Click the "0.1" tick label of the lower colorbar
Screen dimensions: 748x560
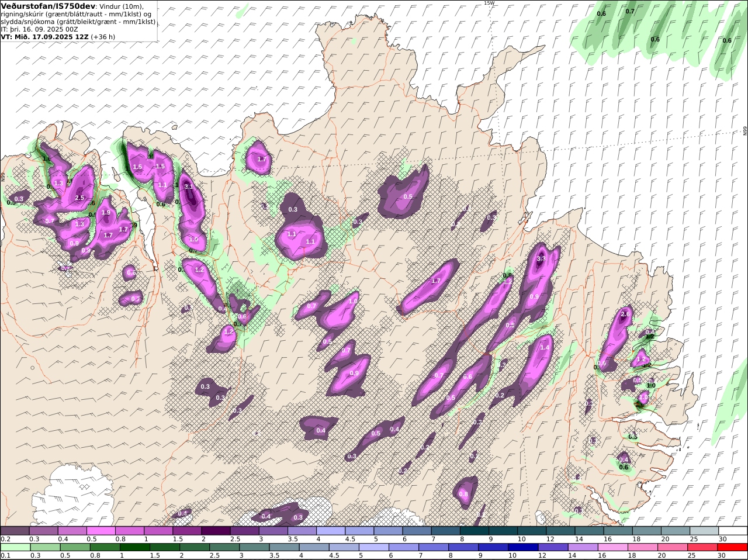pyautogui.click(x=6, y=556)
